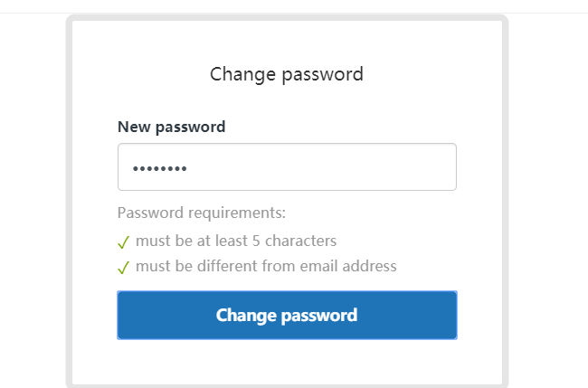588x388 pixels.
Task: Click the blank card area below the blue button
Action: pyautogui.click(x=287, y=362)
